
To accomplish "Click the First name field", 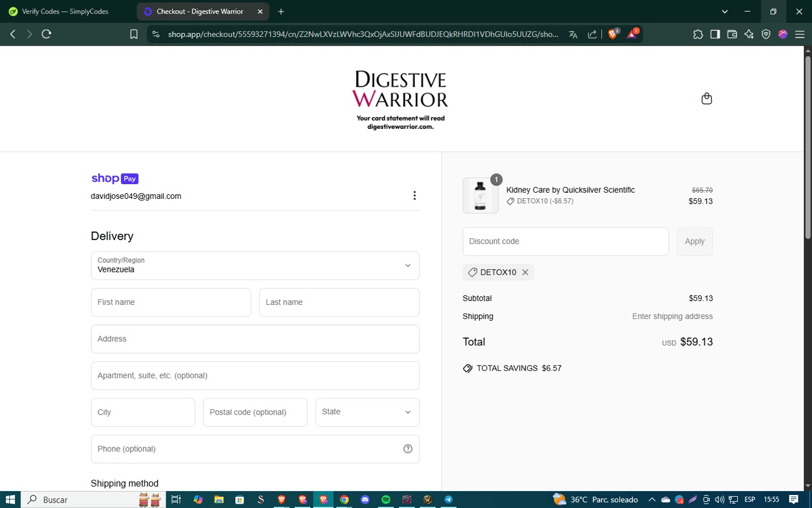I will [171, 302].
